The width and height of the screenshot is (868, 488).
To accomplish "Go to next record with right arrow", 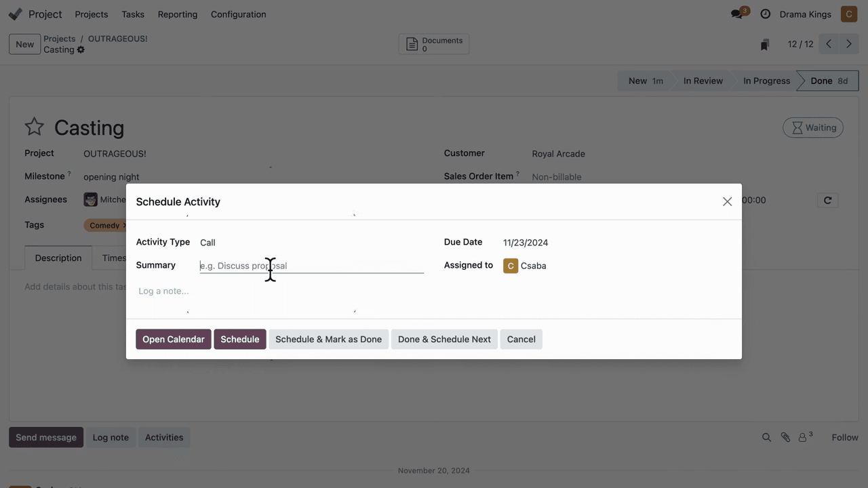I will [x=848, y=44].
